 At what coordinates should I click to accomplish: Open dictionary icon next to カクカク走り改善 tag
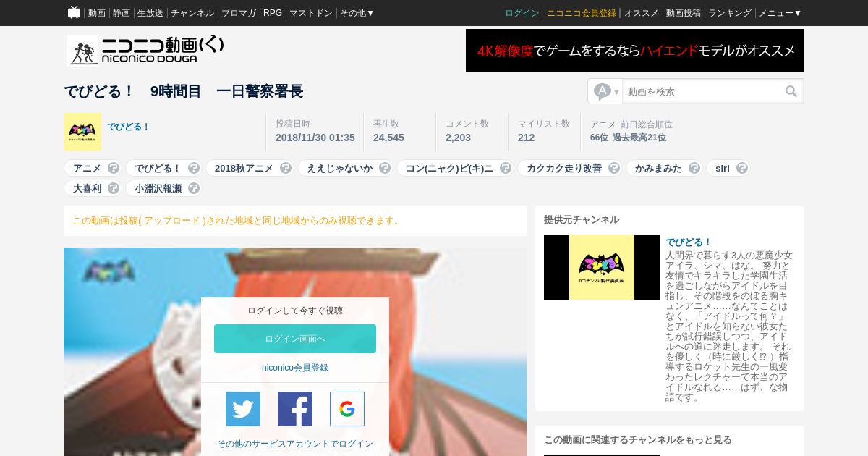pos(614,168)
